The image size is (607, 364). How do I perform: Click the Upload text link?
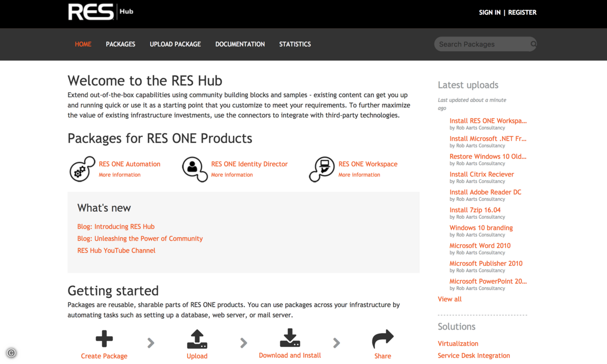coord(197,356)
